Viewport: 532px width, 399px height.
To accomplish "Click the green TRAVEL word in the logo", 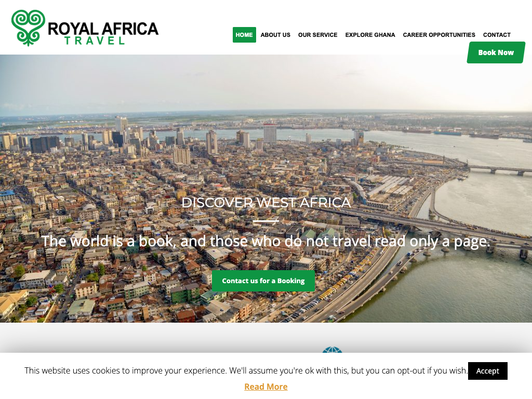I will (x=95, y=41).
